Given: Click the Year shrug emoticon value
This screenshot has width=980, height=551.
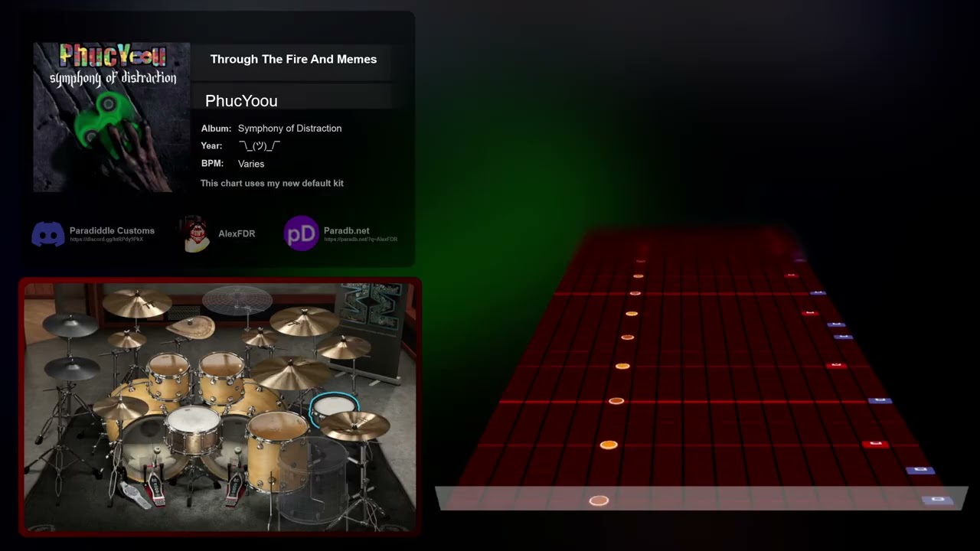Looking at the screenshot, I should tap(260, 145).
